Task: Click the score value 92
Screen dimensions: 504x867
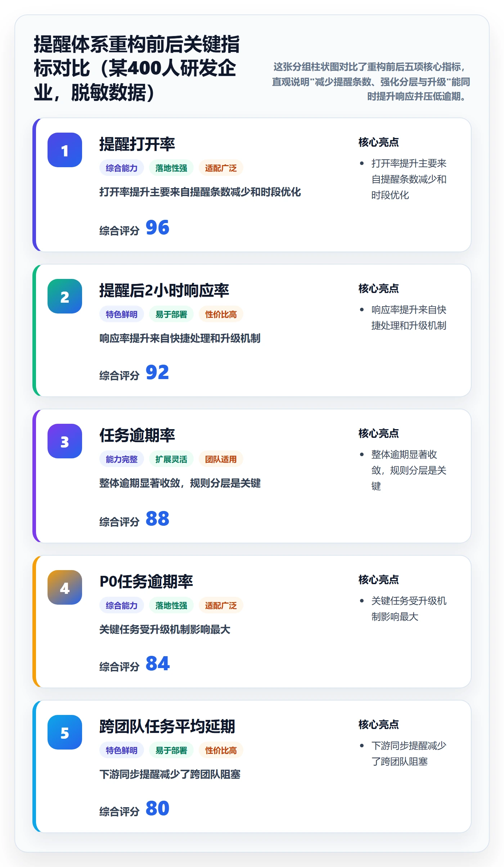Action: click(x=157, y=373)
